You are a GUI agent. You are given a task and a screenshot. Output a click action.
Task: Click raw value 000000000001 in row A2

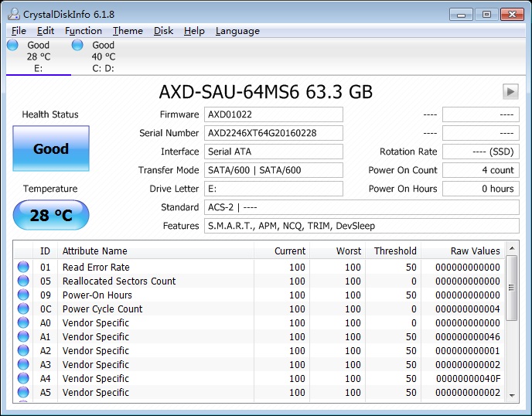click(468, 350)
